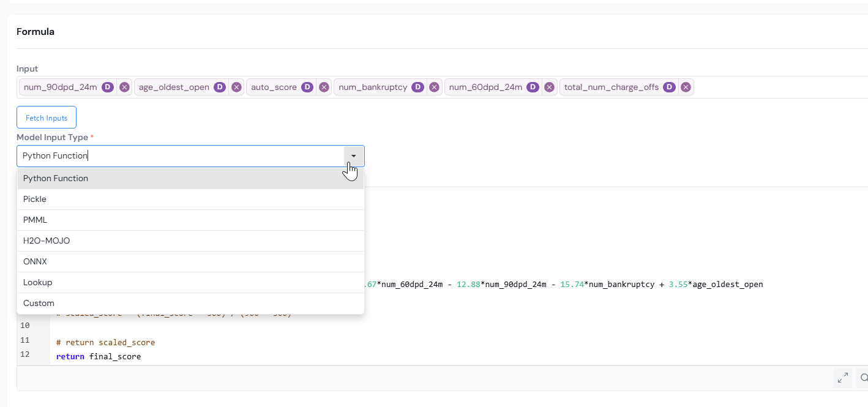
Task: Choose Python Function from the list
Action: coord(190,179)
